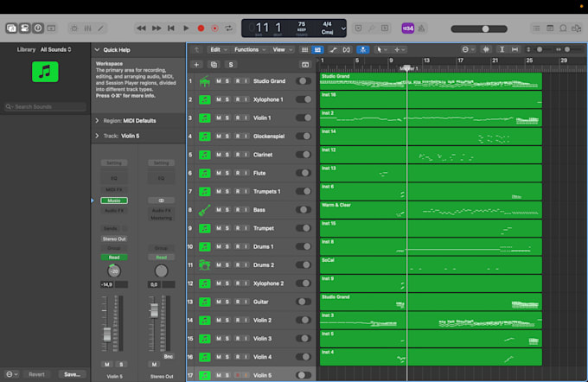
Task: Open the Editors with the pencil icon
Action: point(100,29)
